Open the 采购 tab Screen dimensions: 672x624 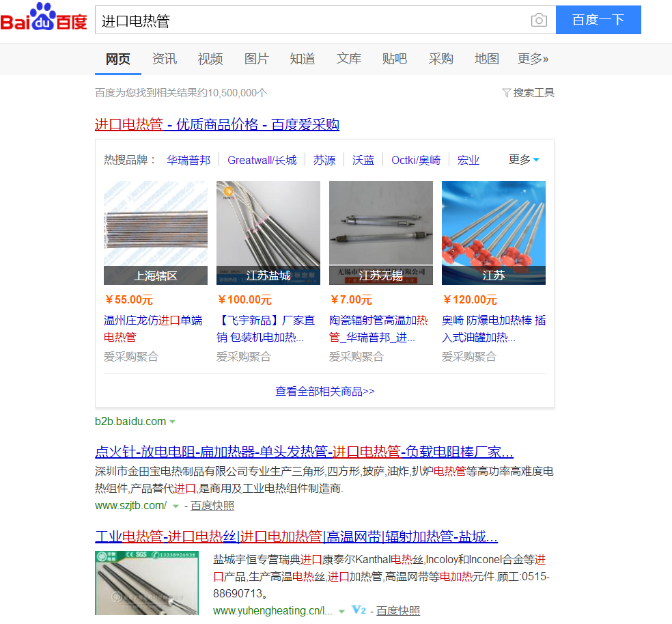click(x=441, y=59)
